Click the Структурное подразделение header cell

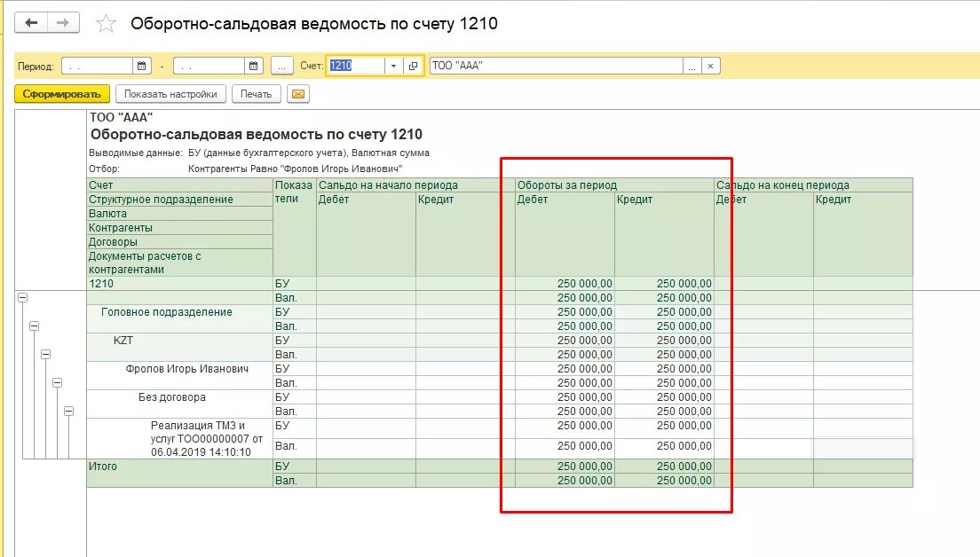(180, 200)
